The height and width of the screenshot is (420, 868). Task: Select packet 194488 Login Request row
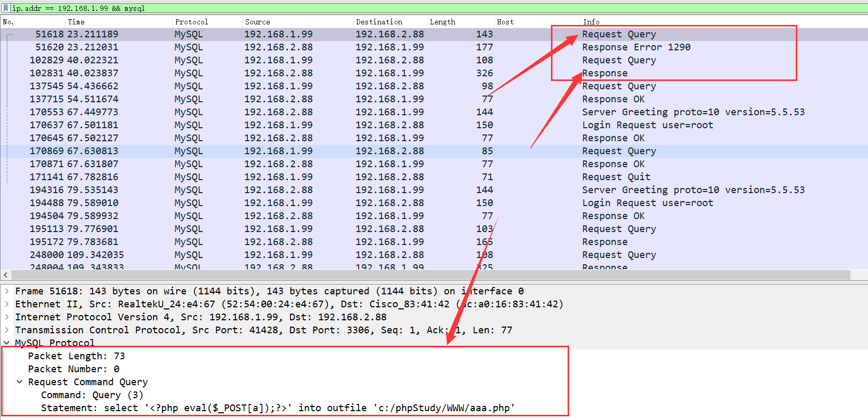pos(434,203)
